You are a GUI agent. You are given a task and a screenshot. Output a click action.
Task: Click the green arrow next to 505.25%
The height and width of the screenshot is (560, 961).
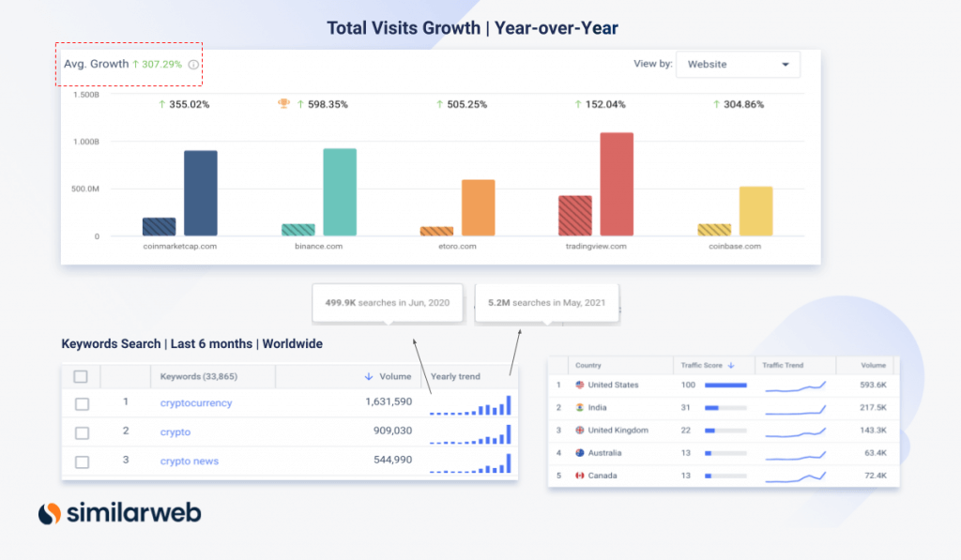pyautogui.click(x=439, y=105)
